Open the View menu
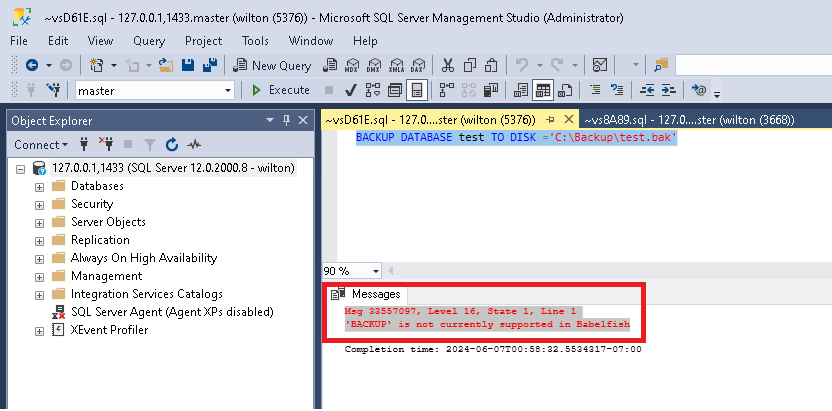832x411 pixels. click(100, 41)
